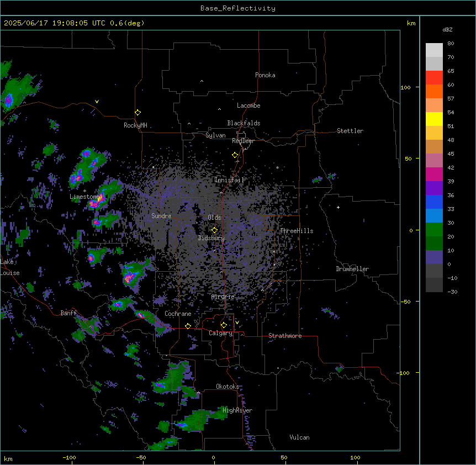
Task: Click the slate 0-10 dBZ legend swatch
Action: (x=434, y=257)
